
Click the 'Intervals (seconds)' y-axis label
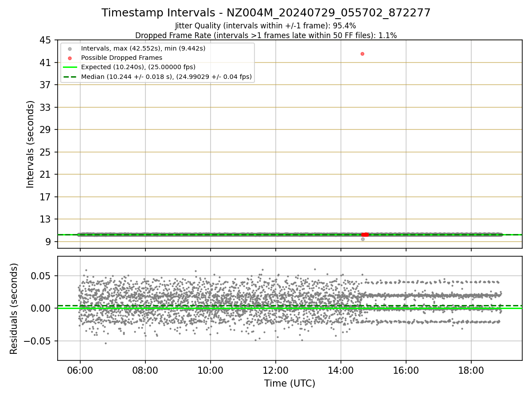point(31,144)
